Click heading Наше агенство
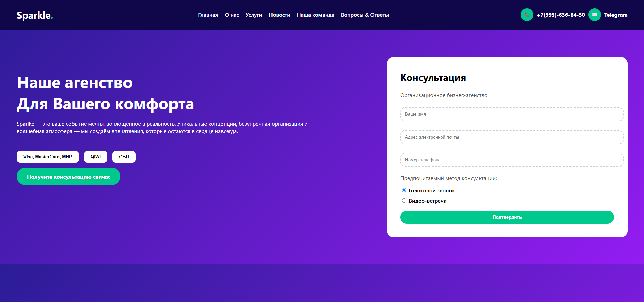This screenshot has width=644, height=302. pyautogui.click(x=75, y=83)
